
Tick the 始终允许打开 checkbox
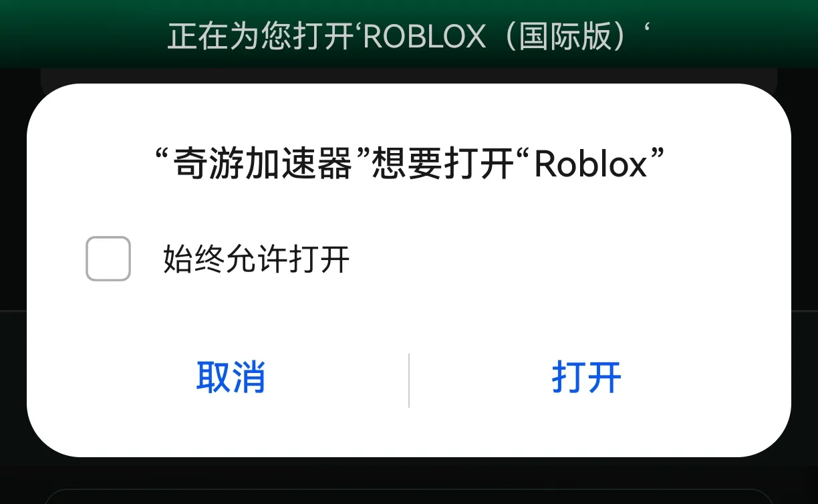108,259
